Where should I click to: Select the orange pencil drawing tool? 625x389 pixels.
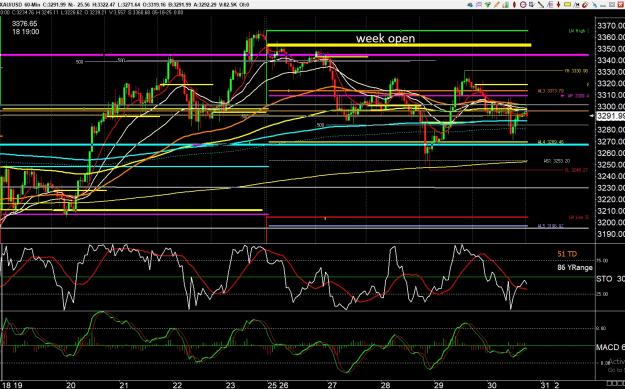click(497, 5)
